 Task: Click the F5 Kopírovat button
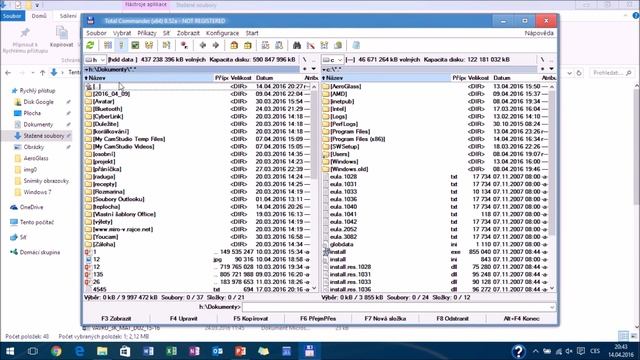pos(251,318)
